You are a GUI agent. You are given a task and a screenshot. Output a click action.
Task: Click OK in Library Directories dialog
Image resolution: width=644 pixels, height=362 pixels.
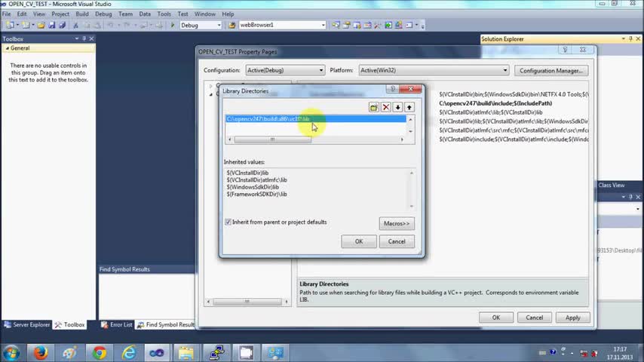358,241
